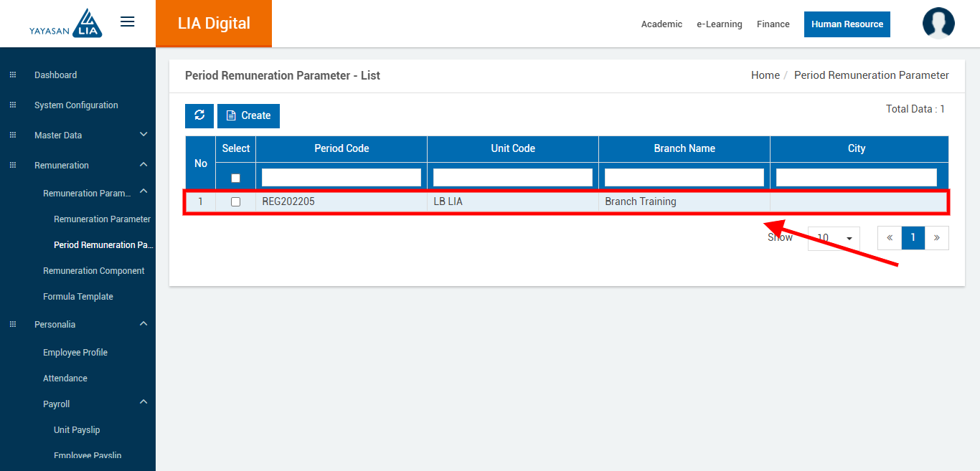980x471 pixels.
Task: Open the e-Learning module
Action: [719, 24]
